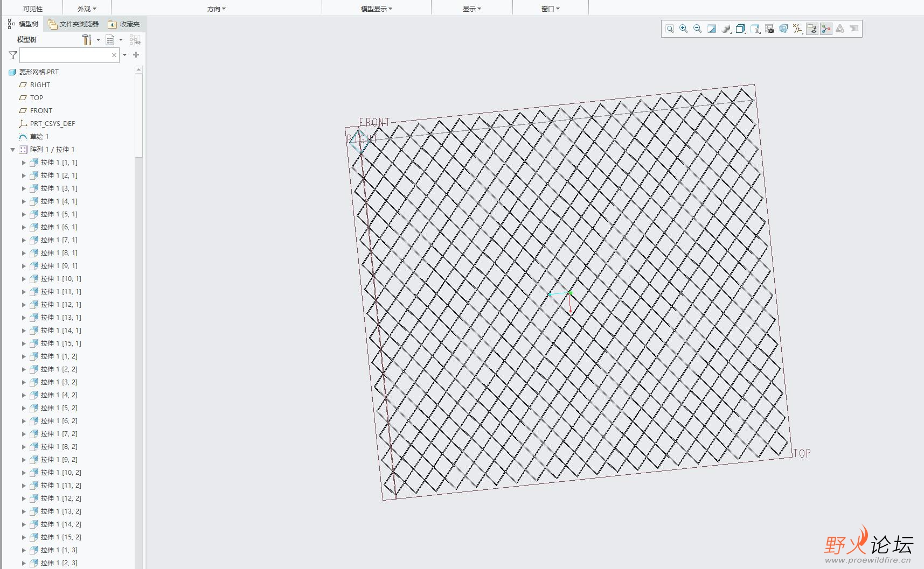This screenshot has width=924, height=569.
Task: Toggle the spin center button
Action: click(x=826, y=29)
